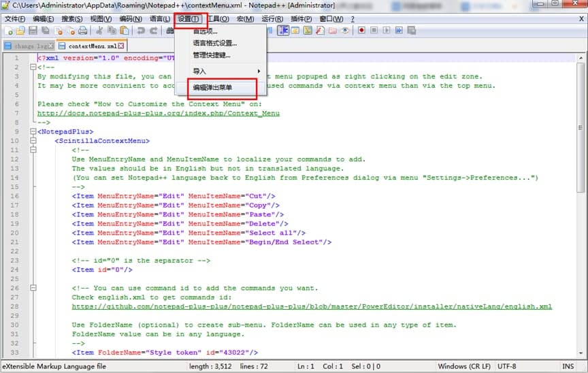Open the github english.xml link
Viewport: 588px width, 373px height.
tap(312, 307)
